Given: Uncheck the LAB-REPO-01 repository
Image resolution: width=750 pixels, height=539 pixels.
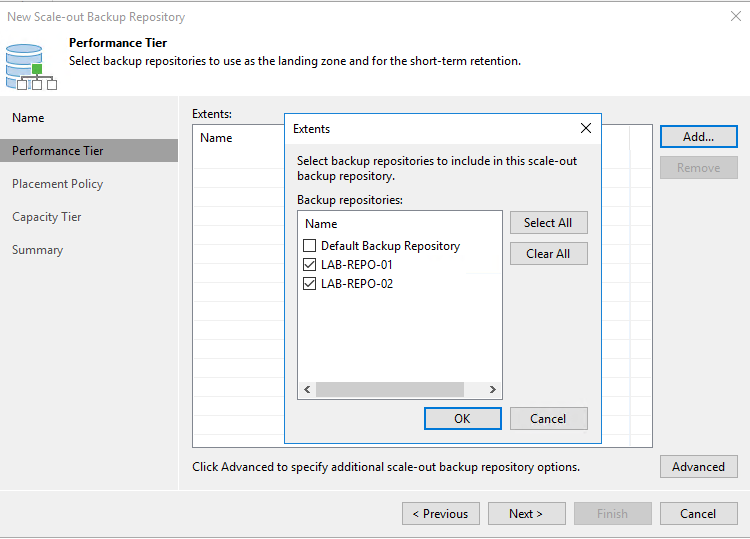Looking at the screenshot, I should 310,265.
